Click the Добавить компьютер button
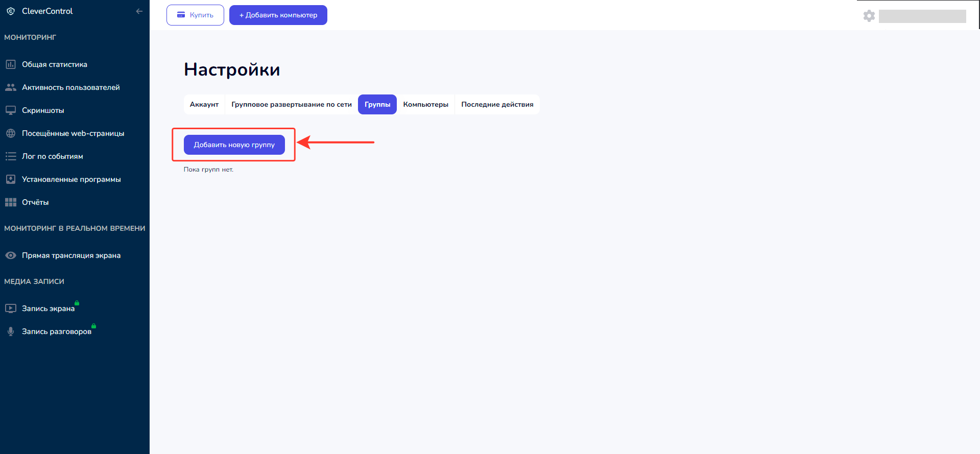 (x=278, y=15)
